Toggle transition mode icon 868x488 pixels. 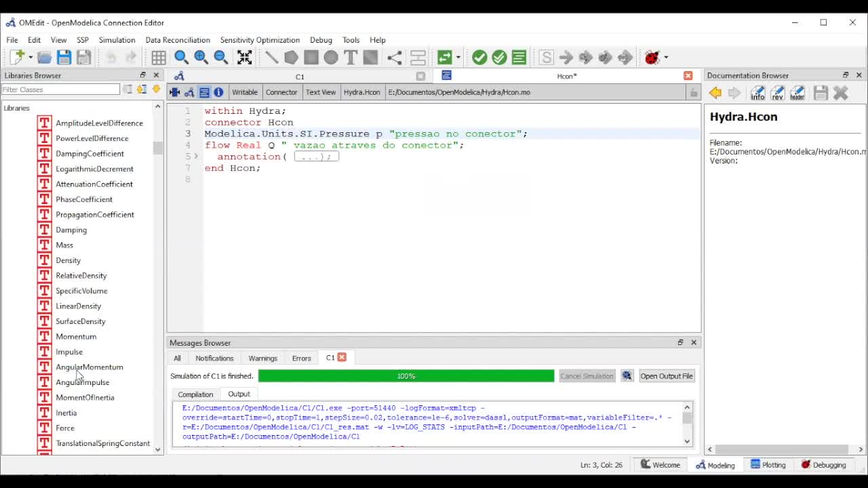pos(418,58)
